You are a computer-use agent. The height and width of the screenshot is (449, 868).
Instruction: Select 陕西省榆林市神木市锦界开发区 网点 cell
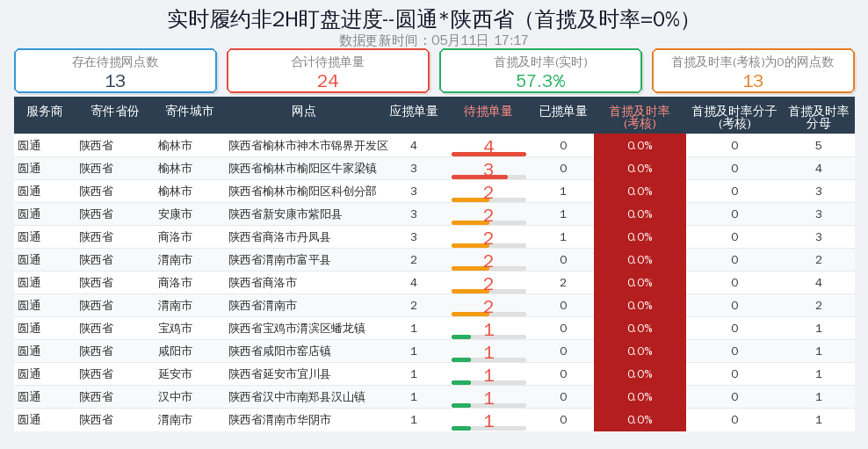[308, 146]
